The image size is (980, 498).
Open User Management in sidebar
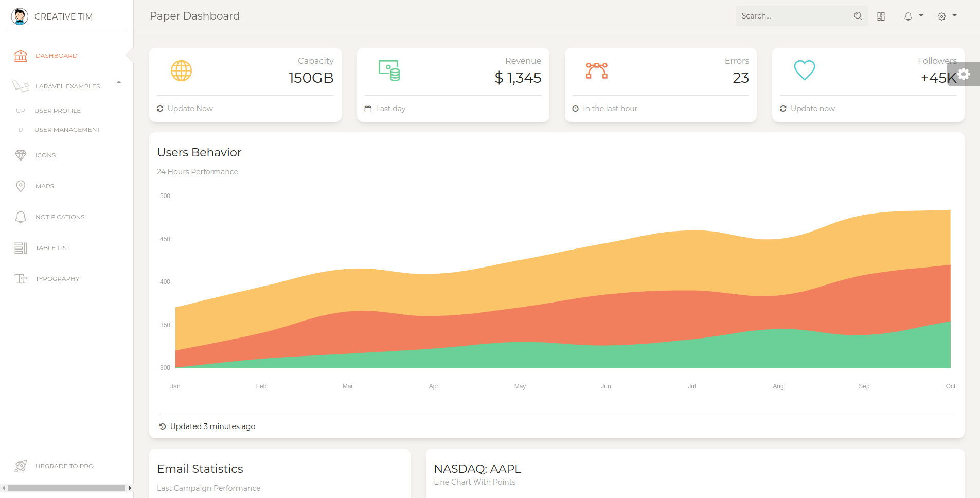point(67,130)
